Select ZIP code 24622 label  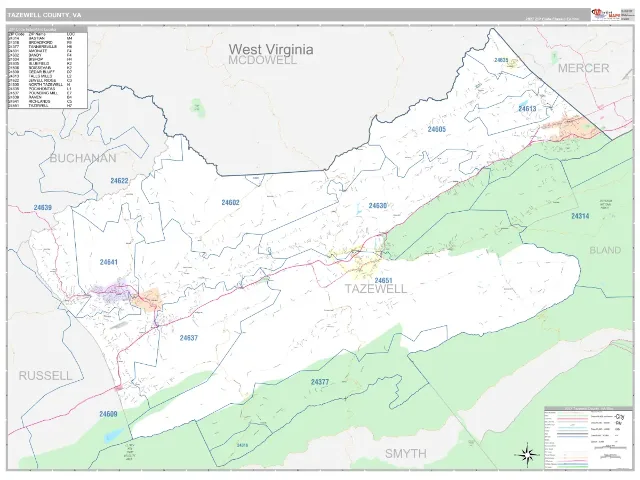point(119,180)
